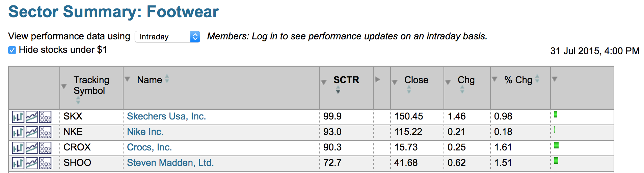Open the Skechers Usa, Inc. link
Viewport: 644px width, 173px height.
tap(166, 116)
